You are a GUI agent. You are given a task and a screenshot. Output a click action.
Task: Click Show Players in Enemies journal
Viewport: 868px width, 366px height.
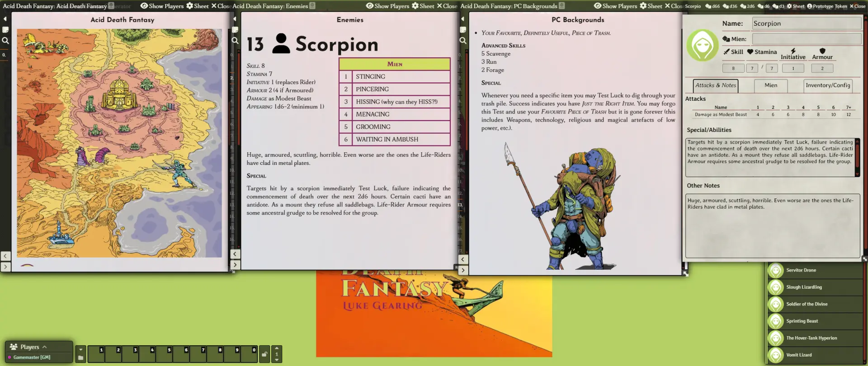coord(387,6)
